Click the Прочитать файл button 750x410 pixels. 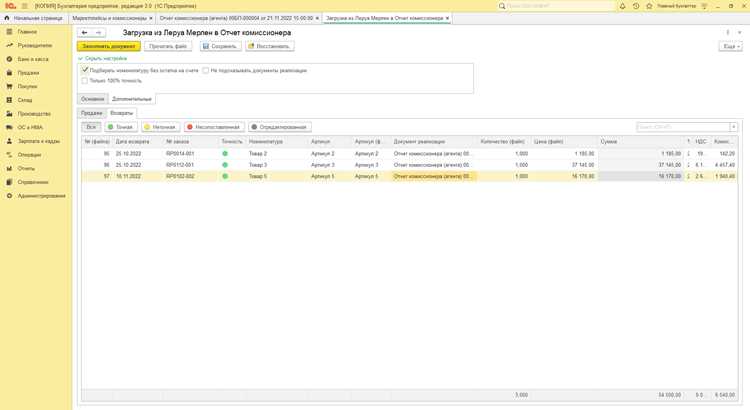pyautogui.click(x=168, y=46)
